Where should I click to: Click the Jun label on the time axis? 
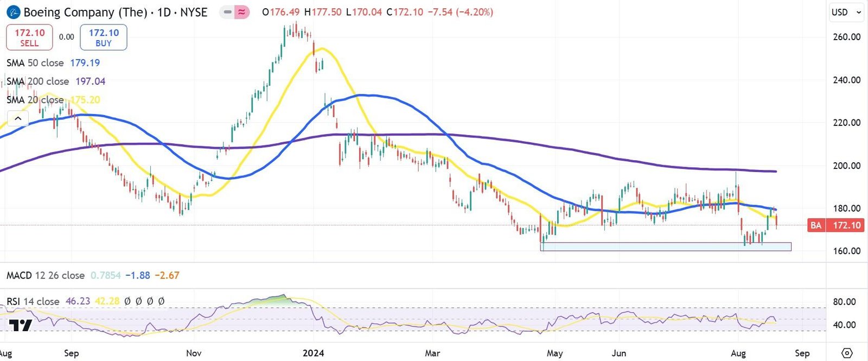point(619,353)
